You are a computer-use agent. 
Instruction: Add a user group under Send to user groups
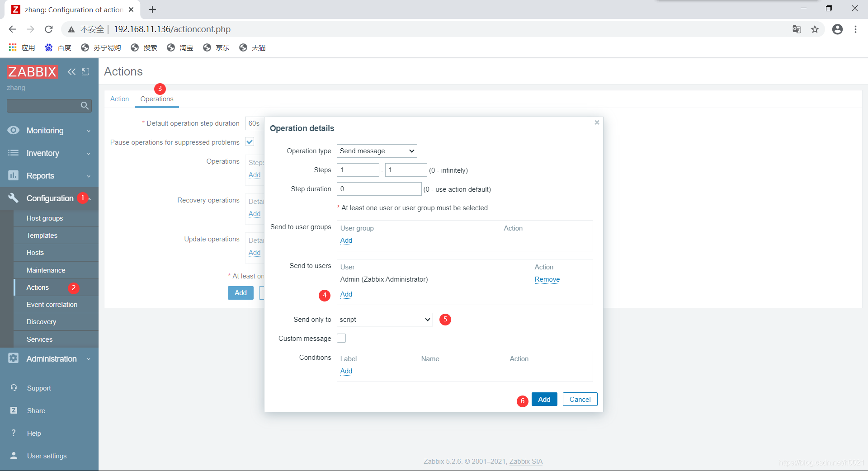pos(346,240)
